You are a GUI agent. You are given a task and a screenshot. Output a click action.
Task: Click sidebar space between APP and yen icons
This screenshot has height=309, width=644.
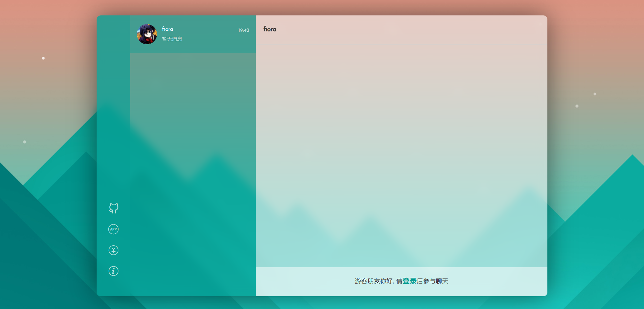click(x=113, y=240)
